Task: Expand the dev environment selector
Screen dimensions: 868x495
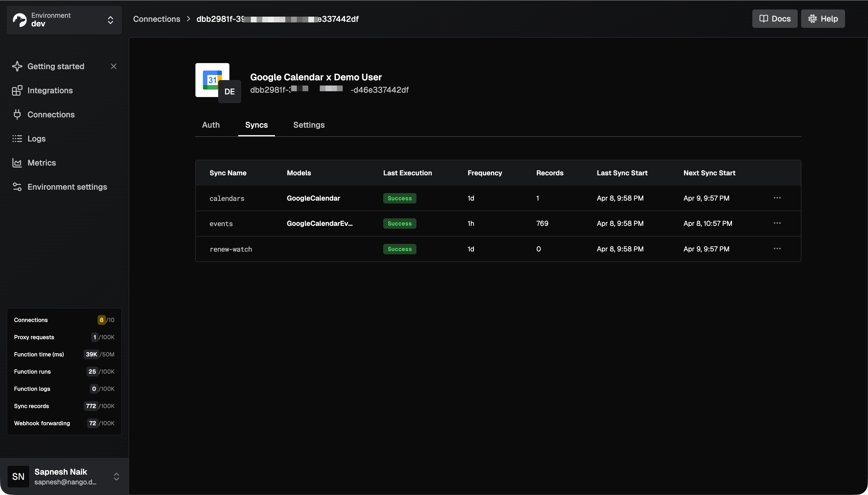Action: [110, 20]
